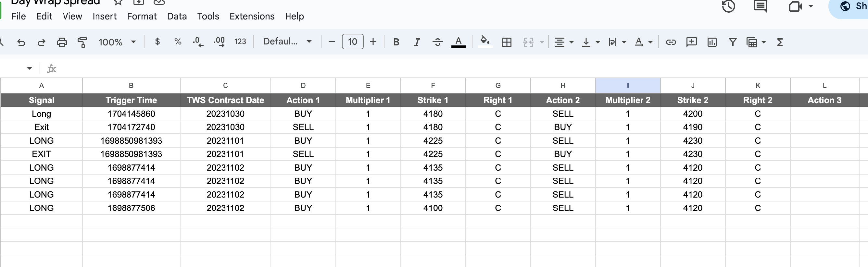Click the Insert chart icon

coord(712,42)
